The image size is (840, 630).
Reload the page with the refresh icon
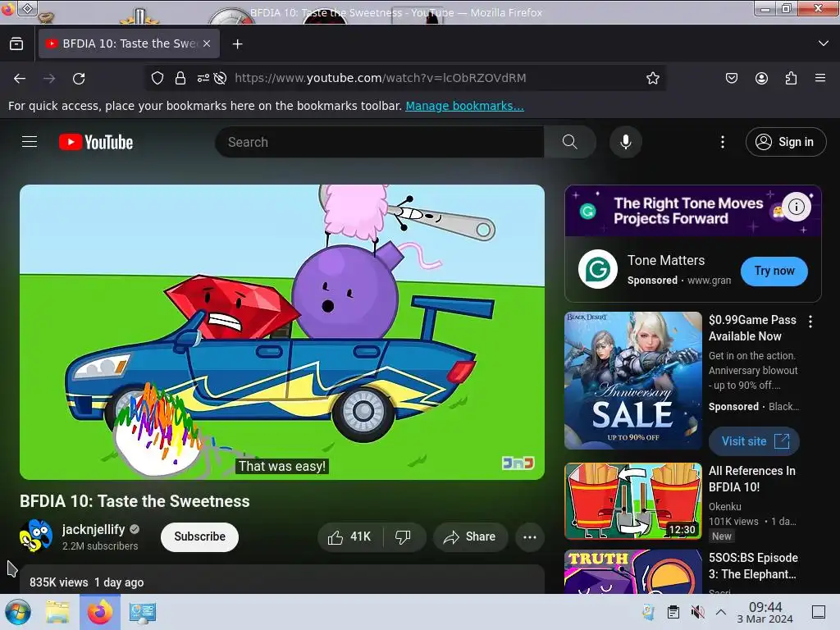click(x=79, y=79)
